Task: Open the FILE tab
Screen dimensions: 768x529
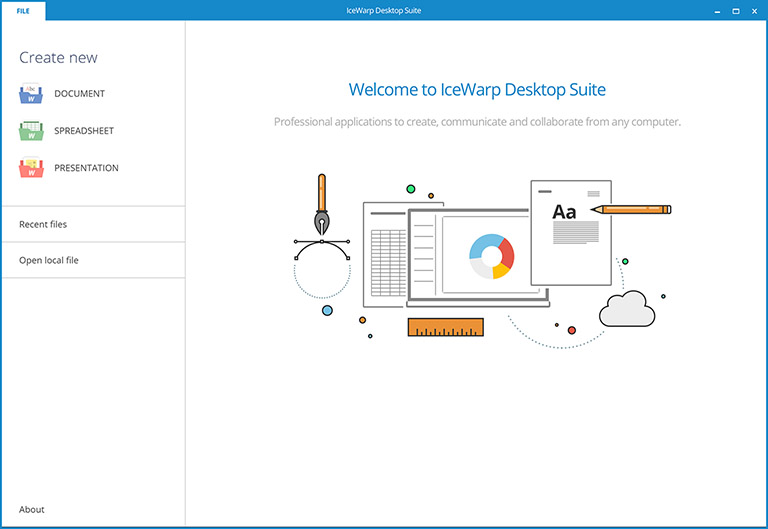Action: (x=23, y=11)
